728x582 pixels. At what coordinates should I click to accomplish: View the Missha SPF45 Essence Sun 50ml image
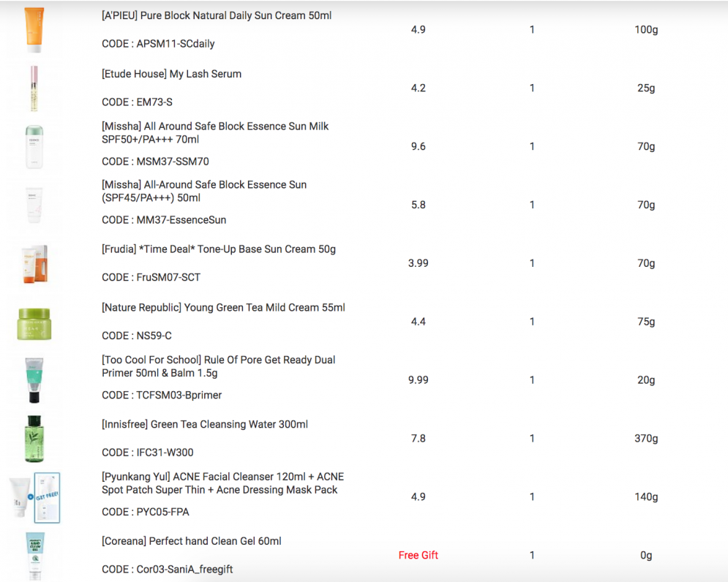34,205
